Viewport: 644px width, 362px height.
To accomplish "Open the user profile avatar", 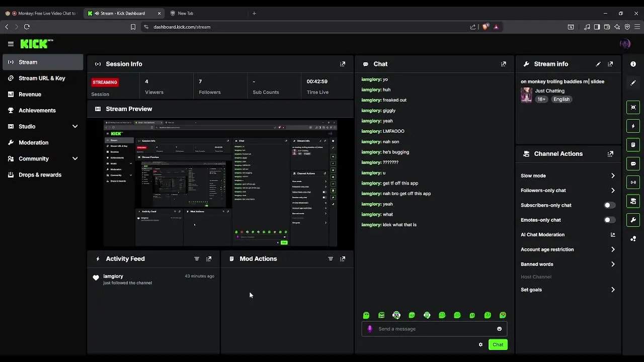I will click(625, 44).
